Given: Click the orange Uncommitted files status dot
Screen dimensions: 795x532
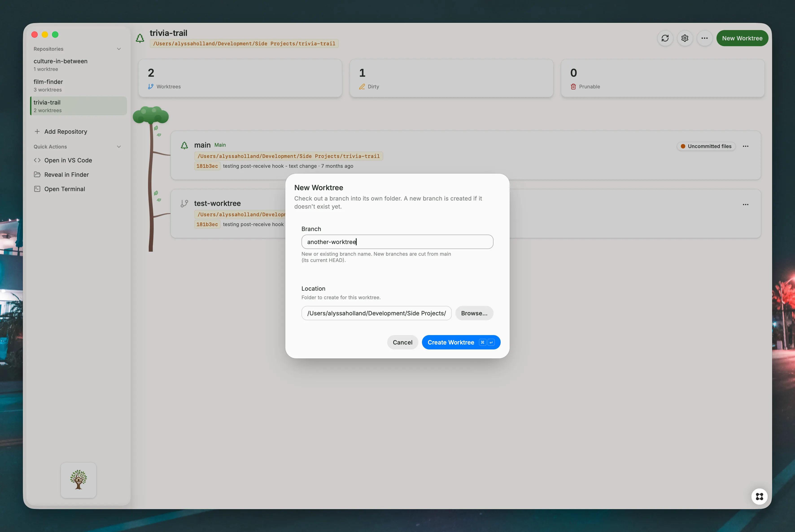Looking at the screenshot, I should point(683,146).
